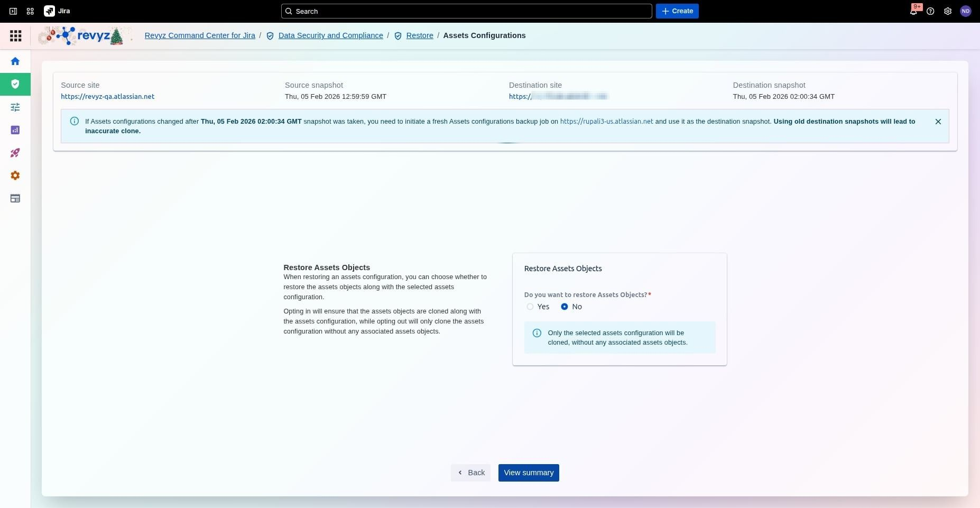Screen dimensions: 980x508
Task: Open the Jira help question icon
Action: 930,11
